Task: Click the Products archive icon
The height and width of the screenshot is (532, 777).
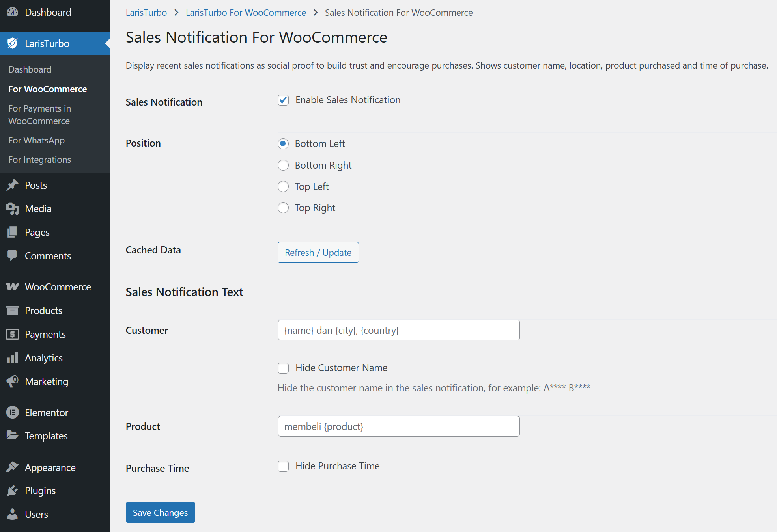Action: [12, 311]
